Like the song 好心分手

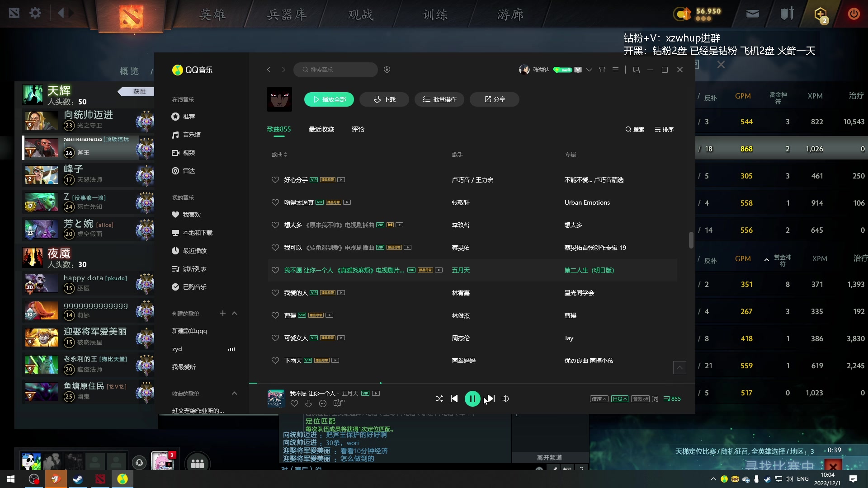click(275, 180)
